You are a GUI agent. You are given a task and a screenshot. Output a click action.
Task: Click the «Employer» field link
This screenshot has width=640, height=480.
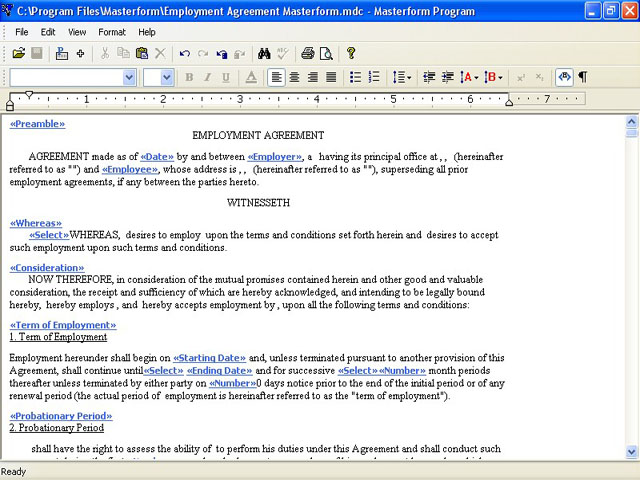pyautogui.click(x=275, y=157)
